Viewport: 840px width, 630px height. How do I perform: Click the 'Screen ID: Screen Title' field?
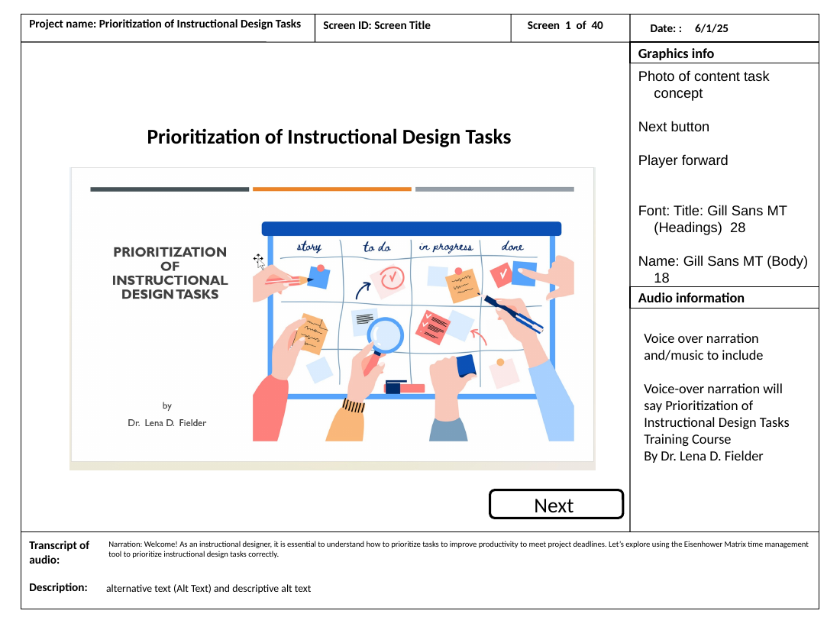click(x=376, y=25)
